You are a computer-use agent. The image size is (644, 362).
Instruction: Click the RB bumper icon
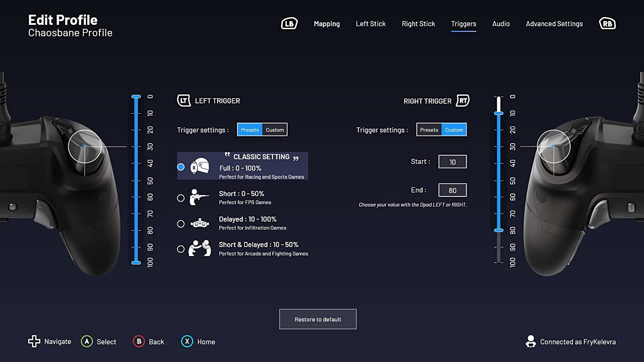click(x=607, y=24)
